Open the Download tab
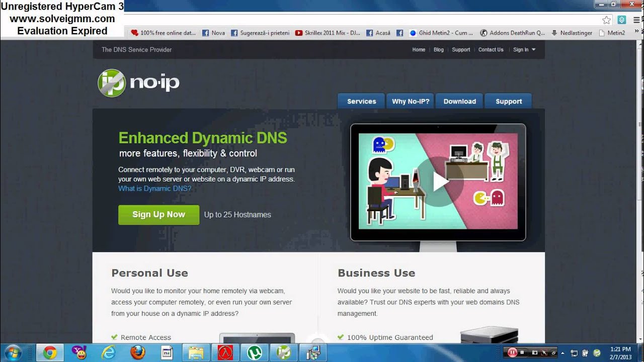 459,101
